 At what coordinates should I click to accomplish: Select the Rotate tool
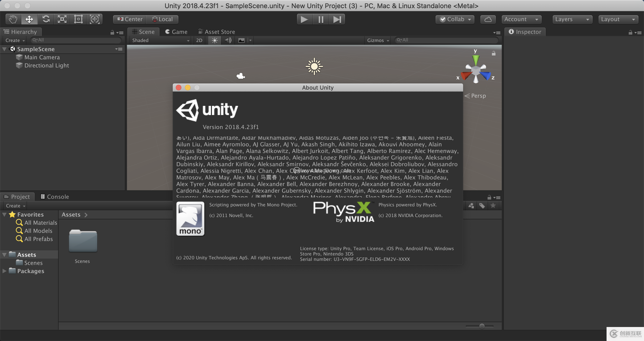[x=46, y=19]
